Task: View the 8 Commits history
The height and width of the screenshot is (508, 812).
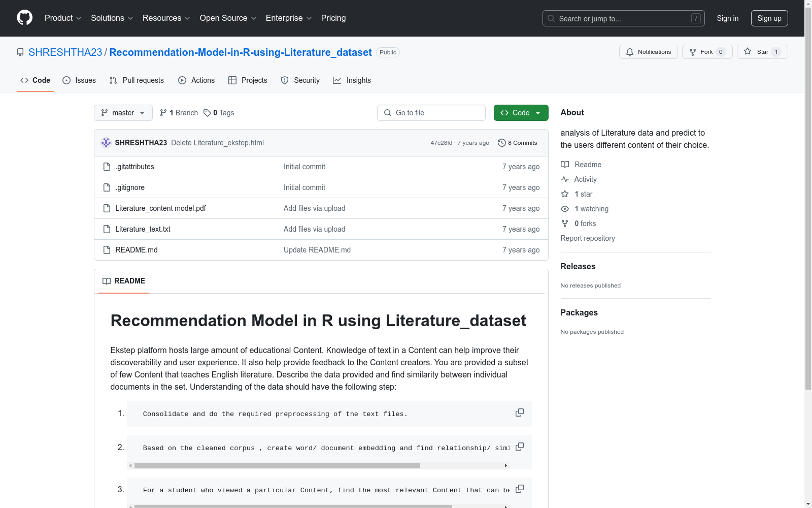Action: click(518, 143)
